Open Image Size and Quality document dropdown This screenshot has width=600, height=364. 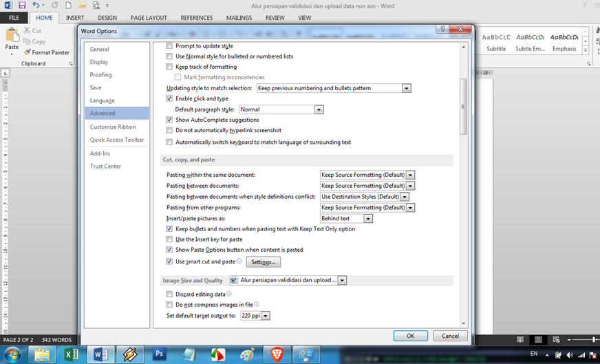point(342,280)
